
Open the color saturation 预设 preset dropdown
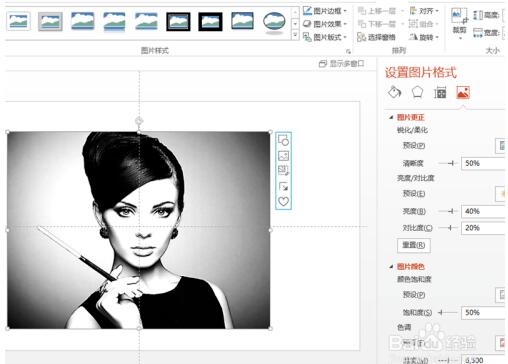coord(501,295)
